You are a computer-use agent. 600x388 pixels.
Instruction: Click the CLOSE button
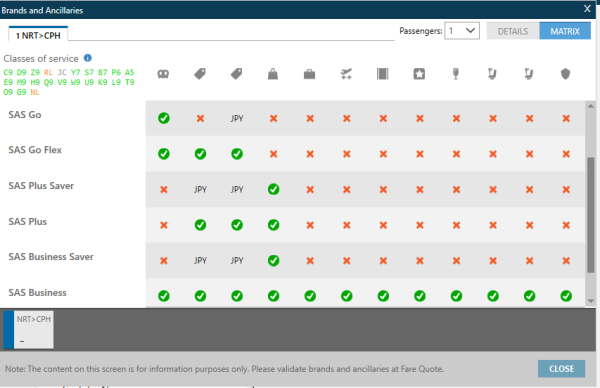[561, 368]
